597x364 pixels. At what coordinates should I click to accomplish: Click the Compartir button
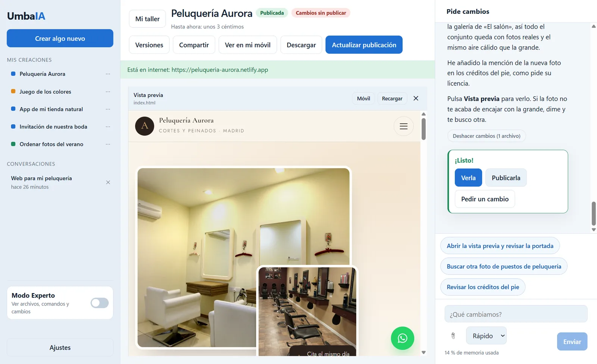coord(194,45)
